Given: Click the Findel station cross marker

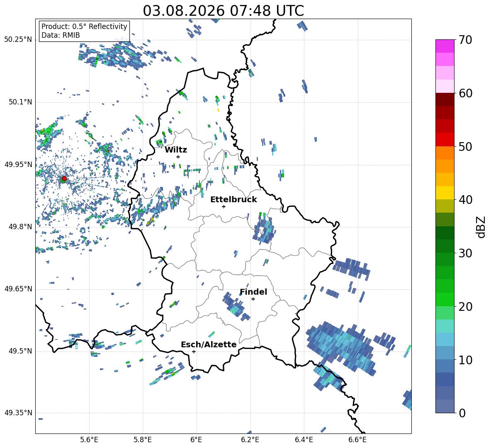Looking at the screenshot, I should tap(253, 299).
